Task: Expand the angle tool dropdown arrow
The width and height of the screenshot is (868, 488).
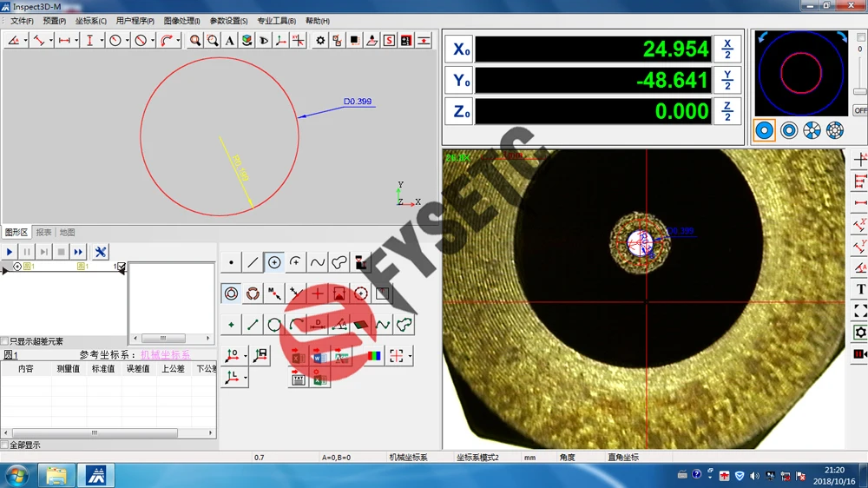Action: 26,41
